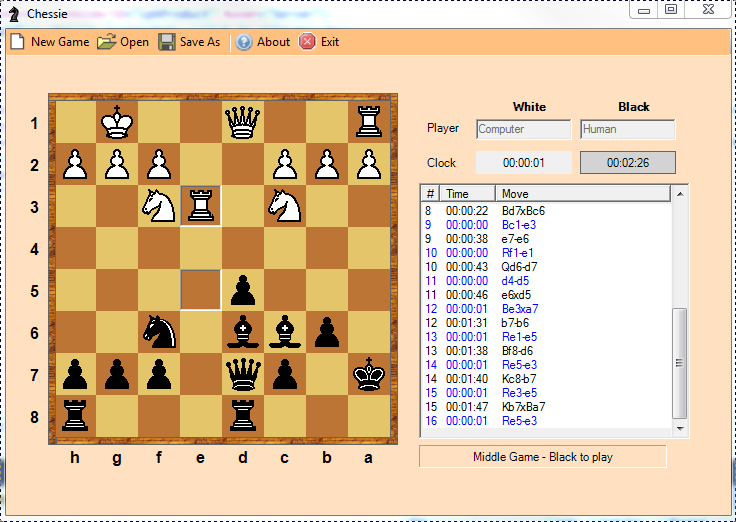Select move row Be3xa7
736x522 pixels.
(547, 309)
